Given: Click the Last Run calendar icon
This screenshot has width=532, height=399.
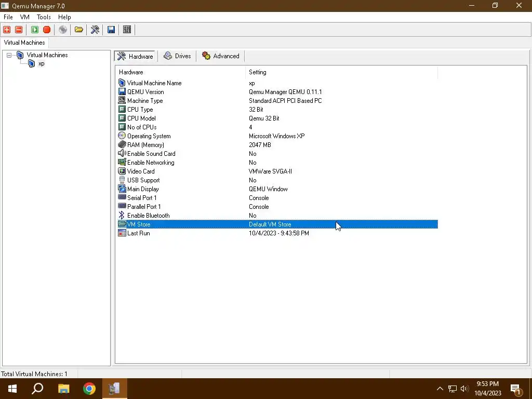Looking at the screenshot, I should click(122, 233).
